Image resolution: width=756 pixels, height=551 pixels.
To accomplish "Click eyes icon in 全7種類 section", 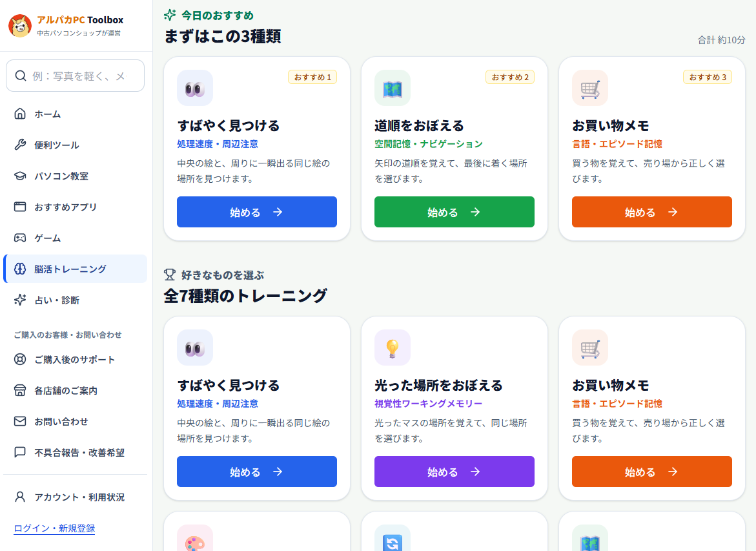I will coord(195,348).
